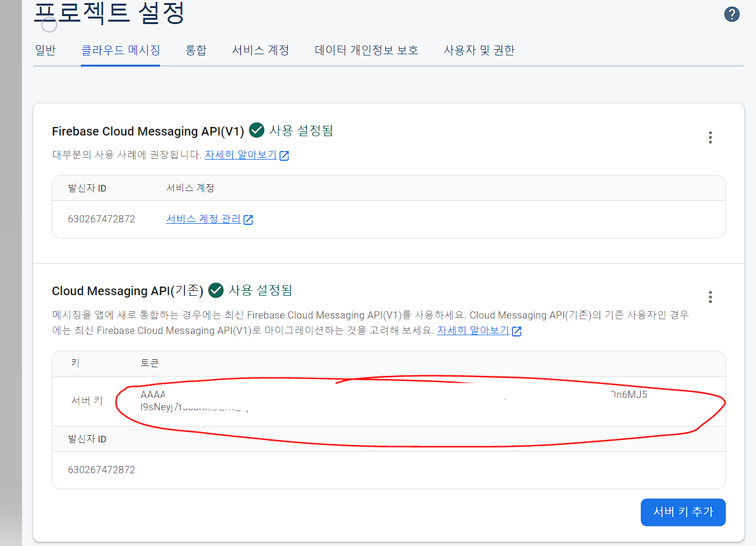
Task: Click the 사용 설정됨 status next to Cloud Messaging API(기존)
Action: [x=261, y=290]
